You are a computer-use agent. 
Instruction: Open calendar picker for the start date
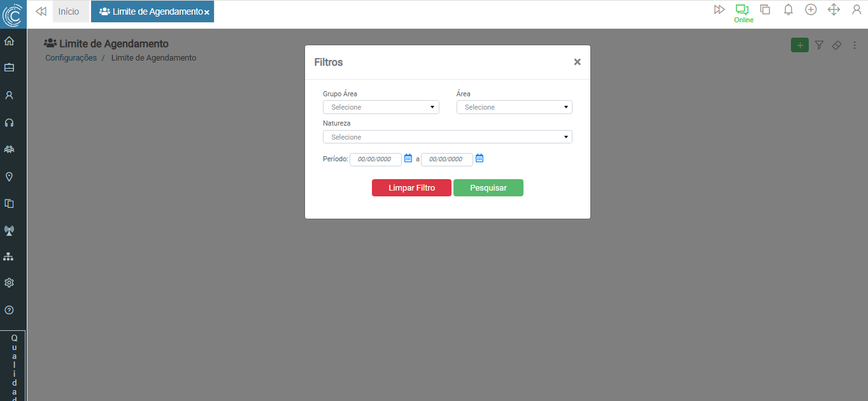pos(409,159)
